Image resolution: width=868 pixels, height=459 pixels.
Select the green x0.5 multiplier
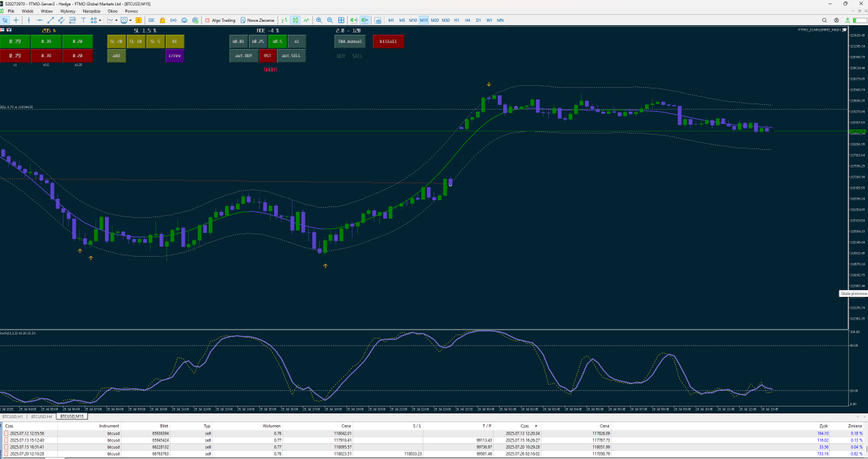point(278,41)
